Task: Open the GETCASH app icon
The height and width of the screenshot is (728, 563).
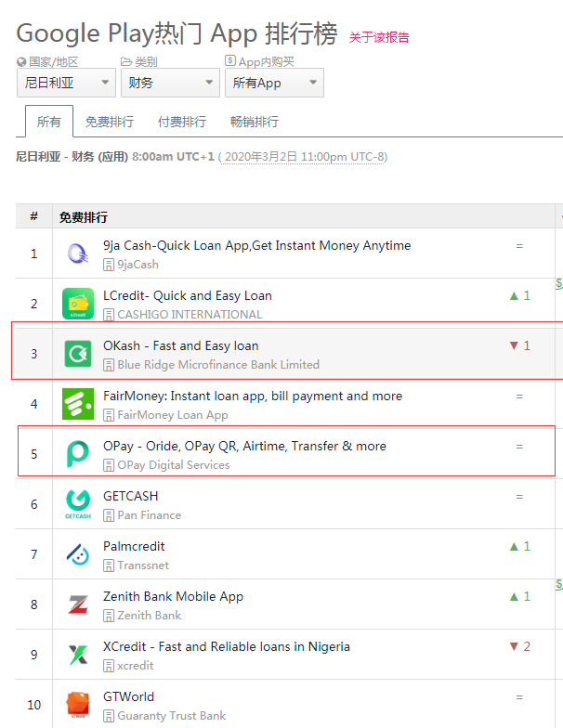Action: [78, 504]
